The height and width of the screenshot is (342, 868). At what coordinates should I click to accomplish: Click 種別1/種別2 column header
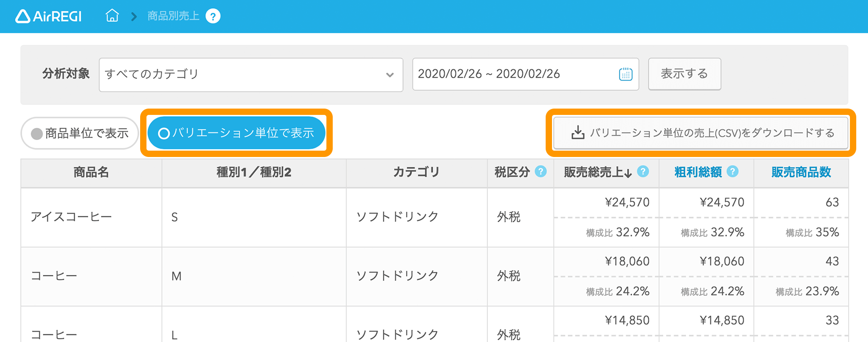(254, 172)
